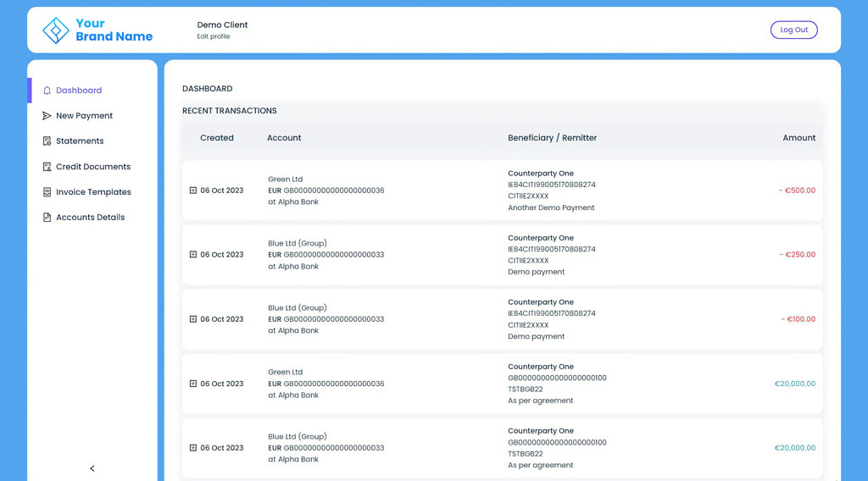
Task: Select the Another Demo Payment transaction row
Action: tap(502, 191)
